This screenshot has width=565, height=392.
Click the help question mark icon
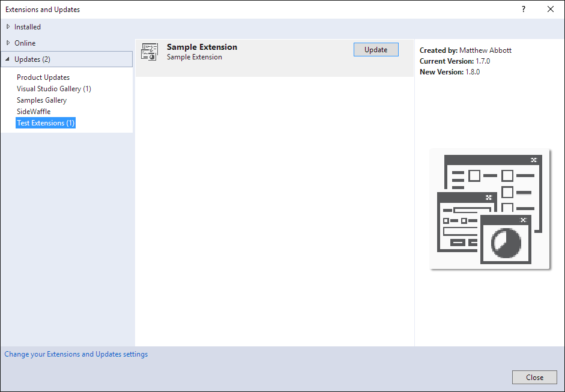(524, 9)
